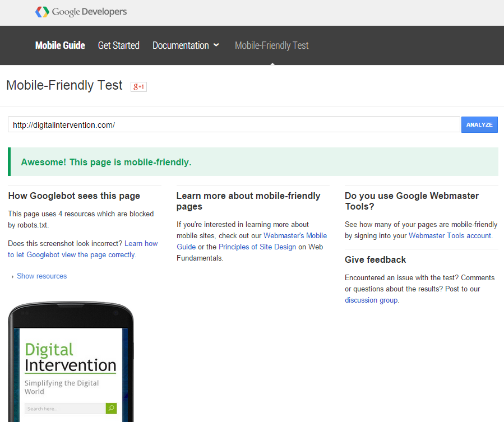Open the Googlebot view page correctly link
The width and height of the screenshot is (504, 422).
(x=83, y=249)
